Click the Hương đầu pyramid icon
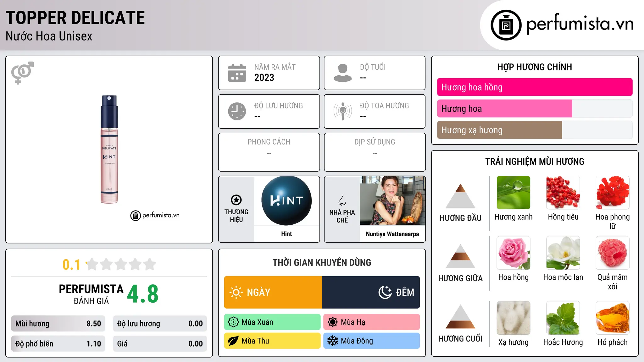The image size is (644, 362). click(x=460, y=196)
